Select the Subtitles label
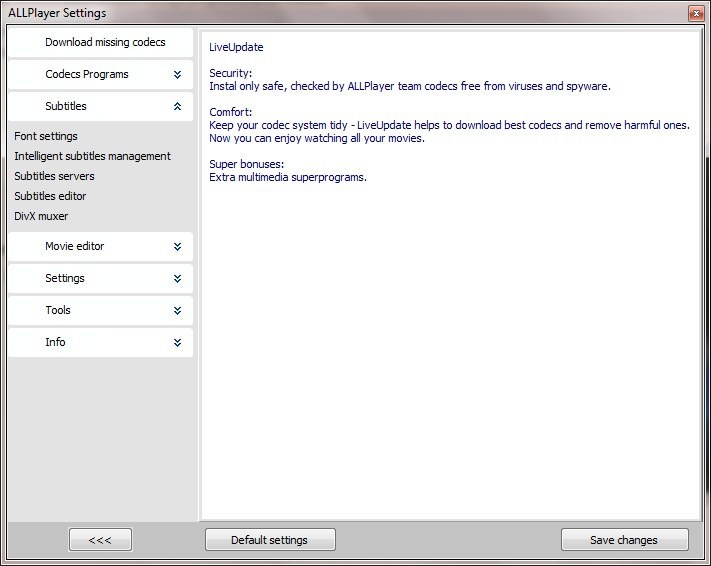 [x=66, y=106]
